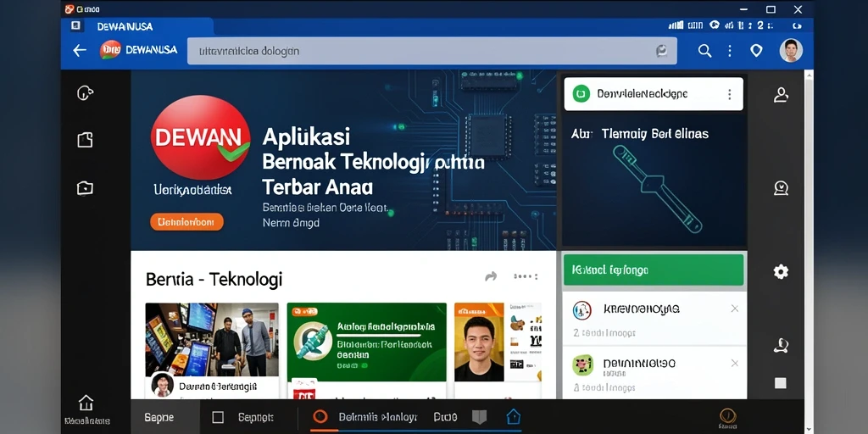Click the orange banner button

(186, 222)
